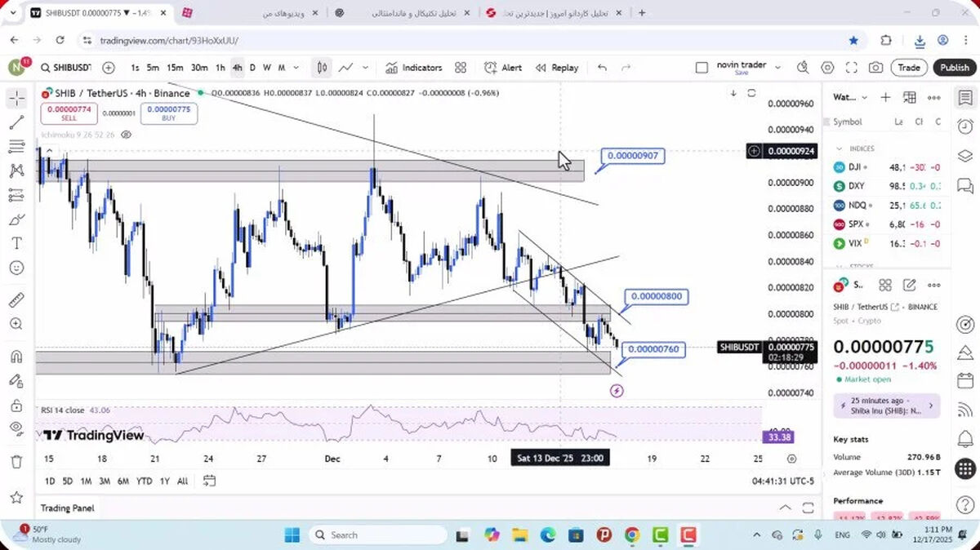The height and width of the screenshot is (550, 980).
Task: Switch to the 30m timeframe
Action: 199,68
